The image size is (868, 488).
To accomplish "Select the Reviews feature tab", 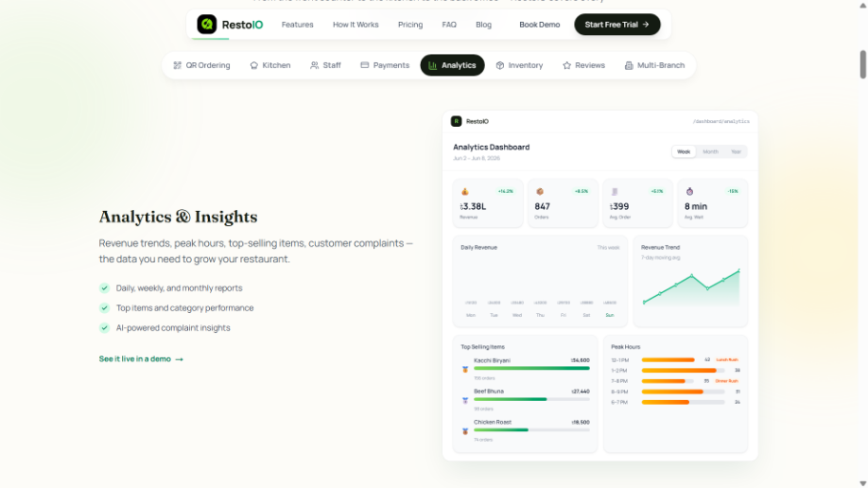I will point(583,65).
